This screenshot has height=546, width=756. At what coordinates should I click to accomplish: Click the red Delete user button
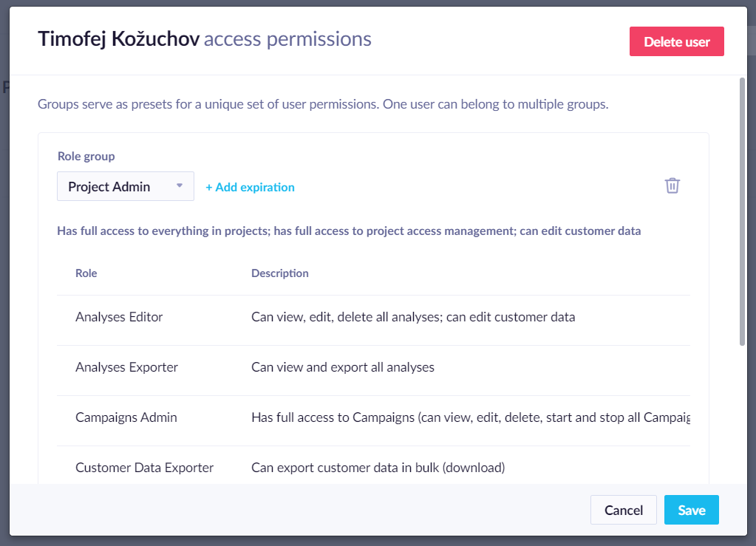pos(676,41)
